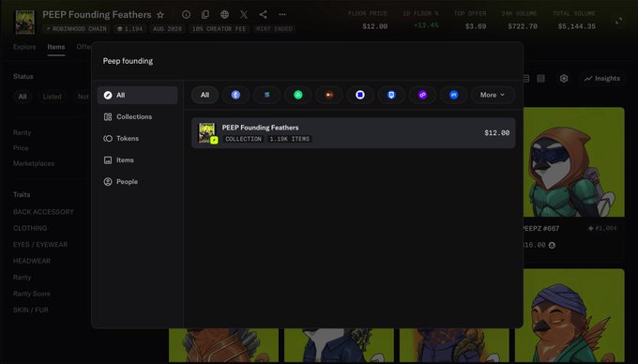This screenshot has width=638, height=364.
Task: Favorite the collection with the star icon
Action: 160,15
